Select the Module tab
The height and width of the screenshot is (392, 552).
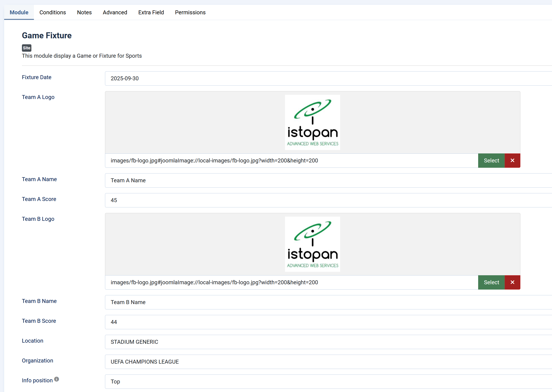[x=19, y=12]
